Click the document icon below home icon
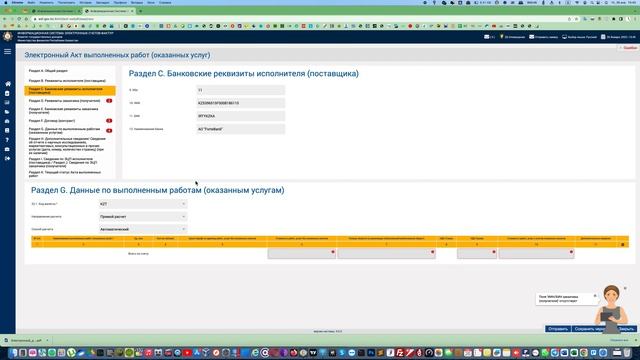640x360 pixels. click(x=7, y=93)
